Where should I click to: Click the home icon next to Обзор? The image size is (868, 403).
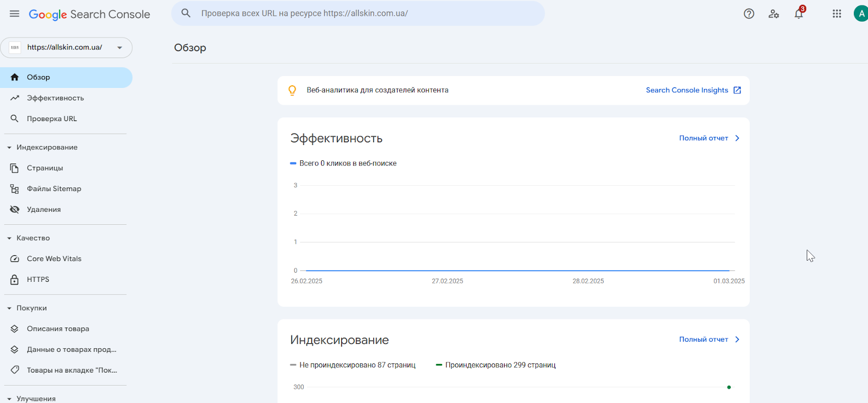click(x=15, y=77)
